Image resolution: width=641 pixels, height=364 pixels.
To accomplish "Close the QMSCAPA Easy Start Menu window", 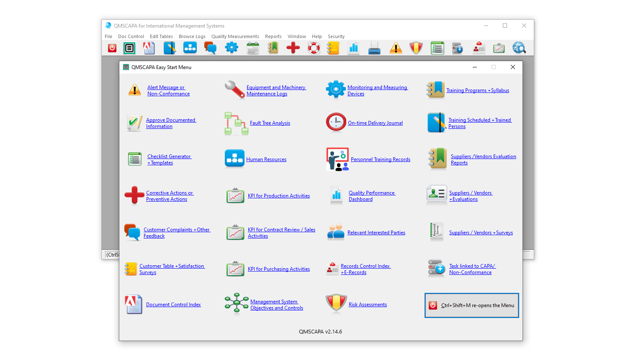I will coord(512,67).
